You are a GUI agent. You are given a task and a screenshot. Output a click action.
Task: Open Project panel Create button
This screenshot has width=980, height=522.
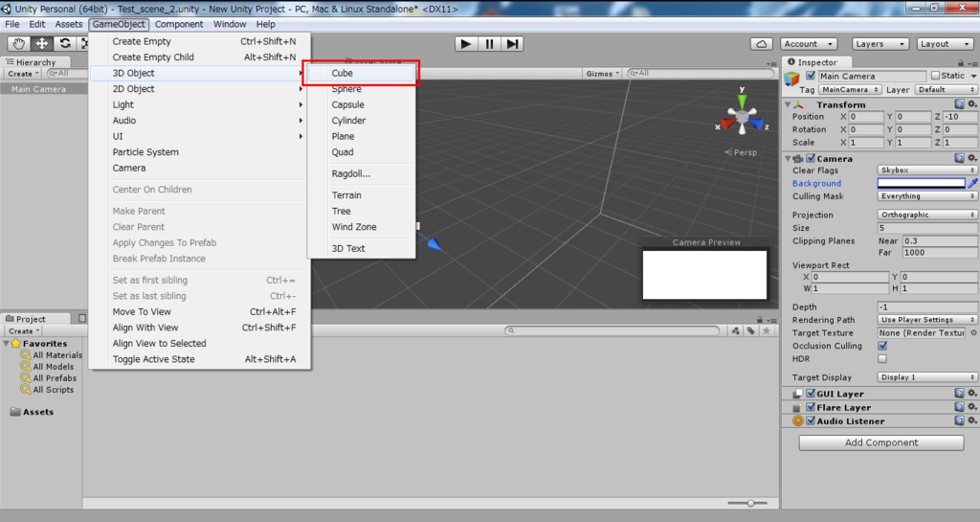pyautogui.click(x=23, y=330)
